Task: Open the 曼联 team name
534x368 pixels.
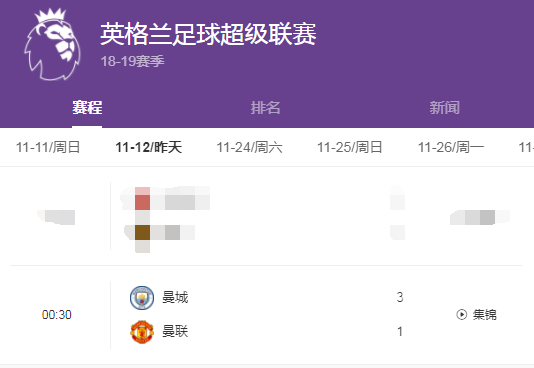Action: click(x=175, y=331)
